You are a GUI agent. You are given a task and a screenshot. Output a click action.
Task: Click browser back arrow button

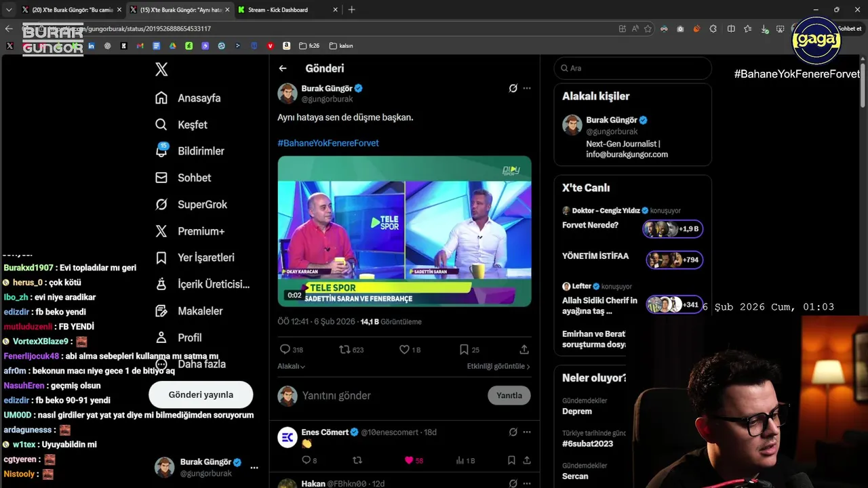click(9, 28)
